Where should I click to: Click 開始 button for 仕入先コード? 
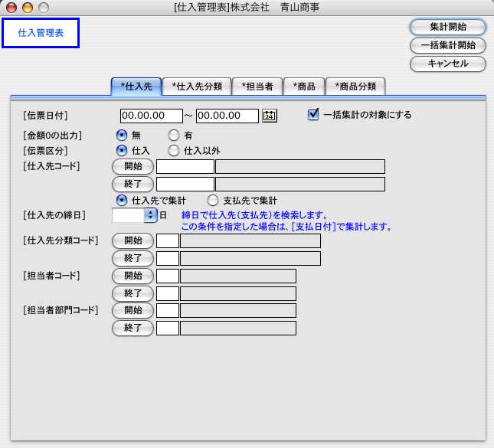pyautogui.click(x=133, y=167)
